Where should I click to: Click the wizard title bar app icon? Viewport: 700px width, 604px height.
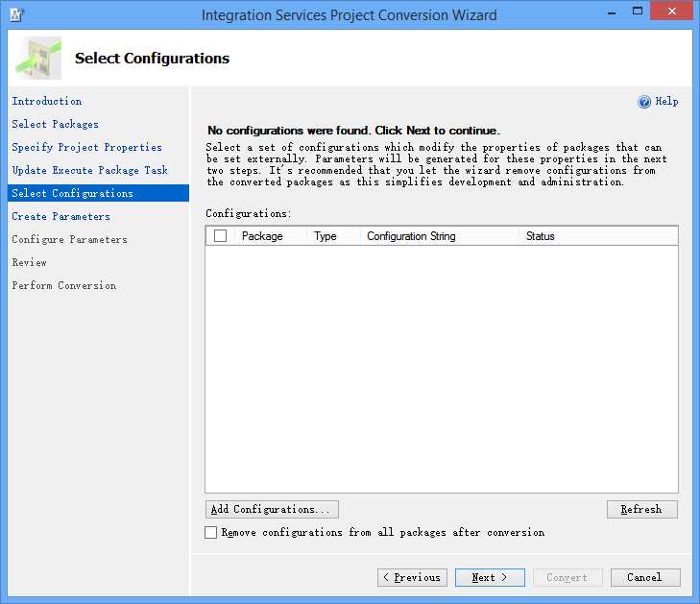tap(17, 14)
